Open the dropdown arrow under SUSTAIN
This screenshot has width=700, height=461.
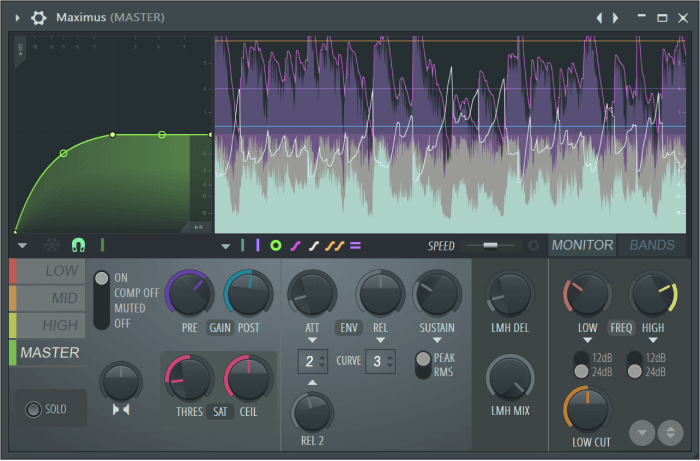[x=437, y=341]
